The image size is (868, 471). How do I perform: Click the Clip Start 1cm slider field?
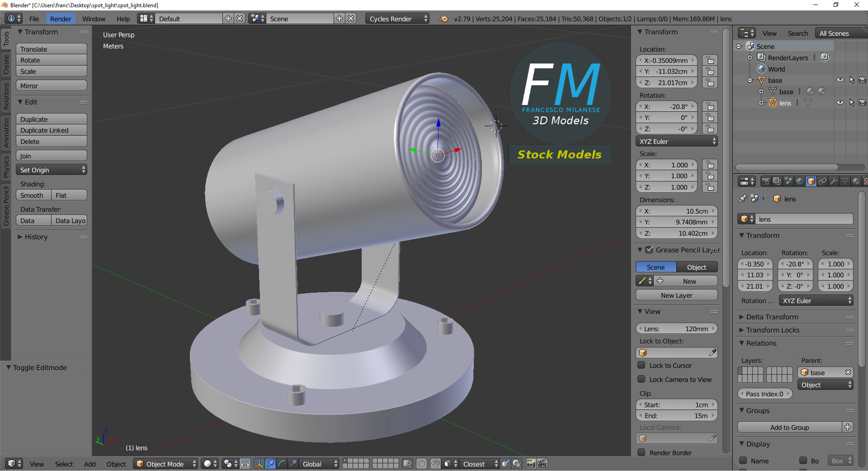(x=677, y=404)
